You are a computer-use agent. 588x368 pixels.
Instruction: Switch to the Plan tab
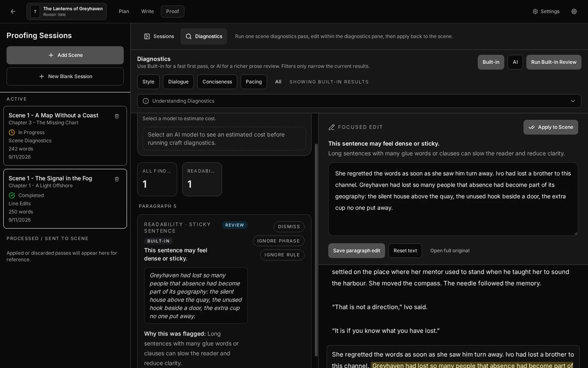[124, 11]
